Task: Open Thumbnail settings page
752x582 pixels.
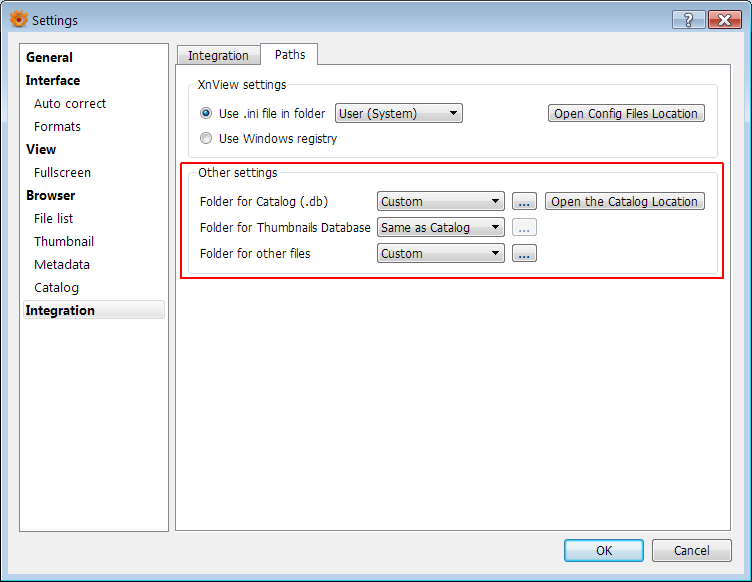Action: click(x=64, y=242)
